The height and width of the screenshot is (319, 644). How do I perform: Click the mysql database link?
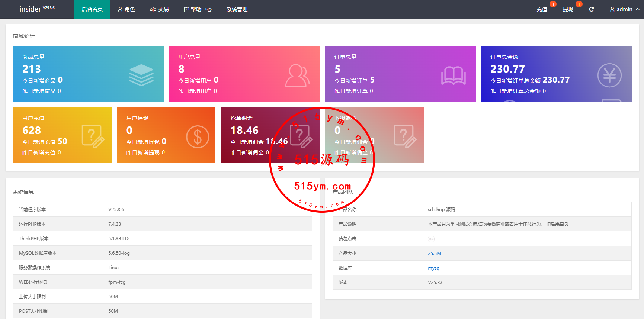434,268
